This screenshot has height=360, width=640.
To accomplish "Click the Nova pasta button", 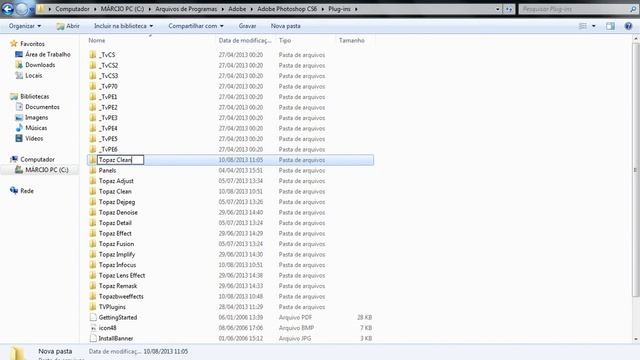I will pyautogui.click(x=286, y=26).
